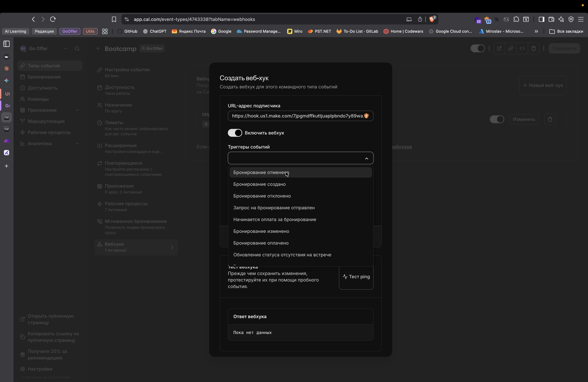Screen dimensions: 588x382
Task: Open the GitHub bookmark
Action: pos(128,31)
